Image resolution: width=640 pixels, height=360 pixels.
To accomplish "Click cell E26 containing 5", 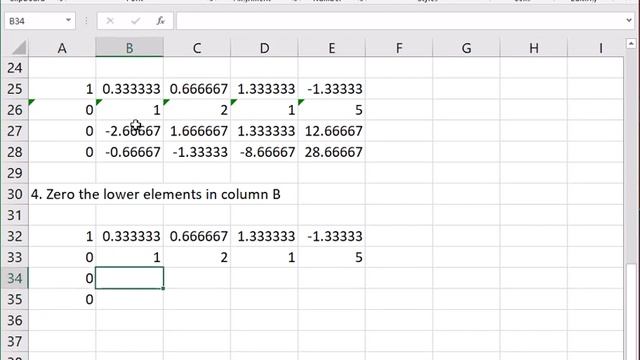I will pos(331,110).
